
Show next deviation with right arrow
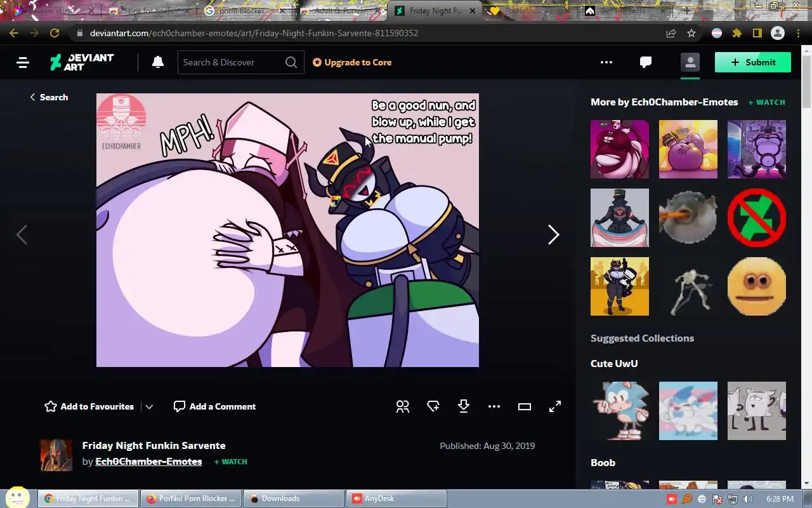point(554,235)
